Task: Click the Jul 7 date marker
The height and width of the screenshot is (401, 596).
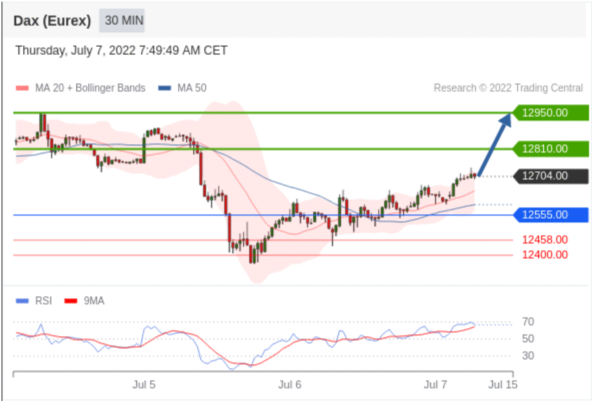Action: (435, 385)
